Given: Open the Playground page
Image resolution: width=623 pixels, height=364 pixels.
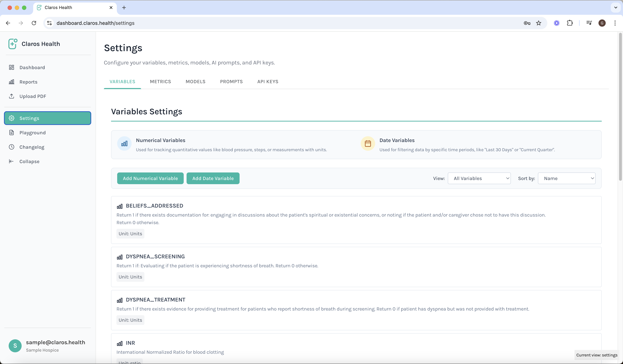Looking at the screenshot, I should pyautogui.click(x=33, y=132).
